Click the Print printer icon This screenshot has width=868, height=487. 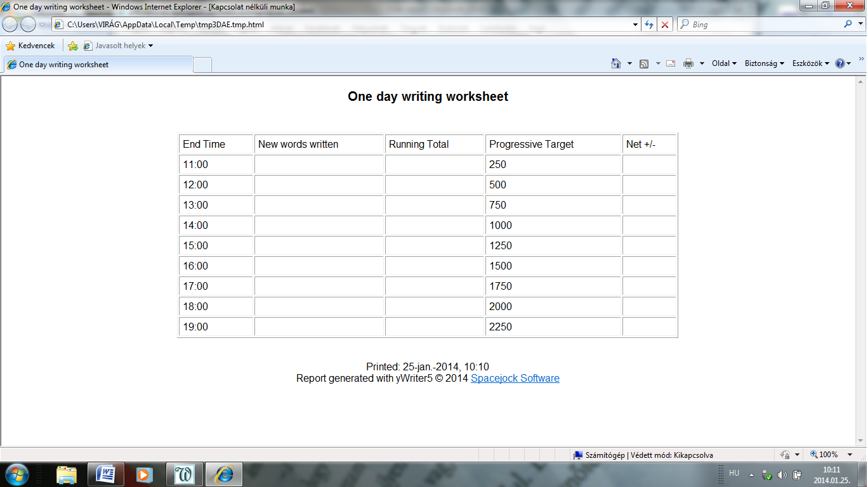click(x=688, y=63)
